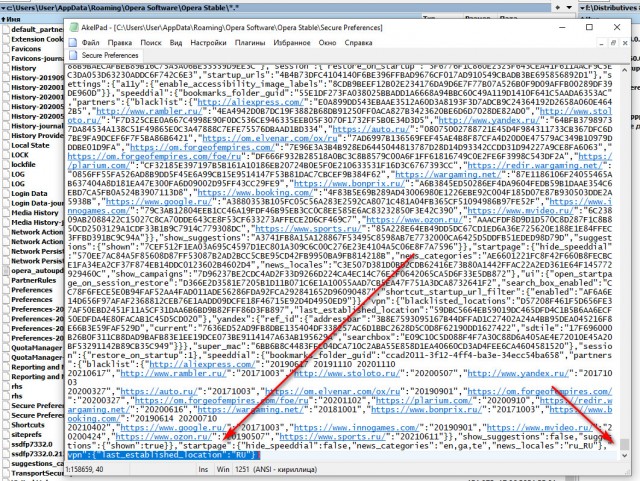Switch to the Secure Preferences document tab
This screenshot has height=481, width=640.
104,55
